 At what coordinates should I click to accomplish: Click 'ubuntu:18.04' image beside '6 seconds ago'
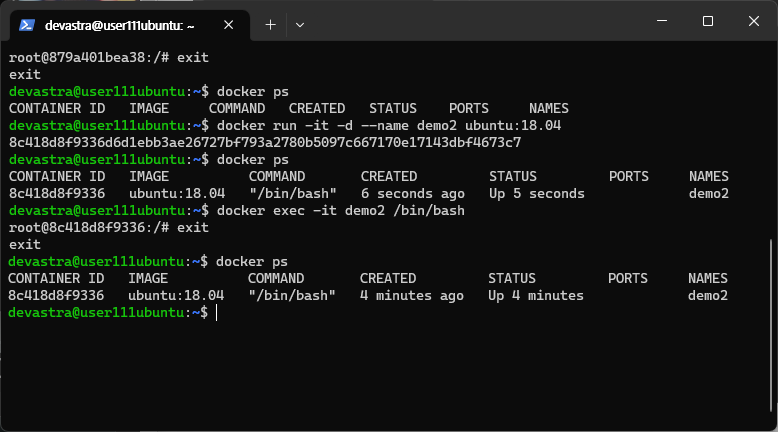[x=177, y=193]
